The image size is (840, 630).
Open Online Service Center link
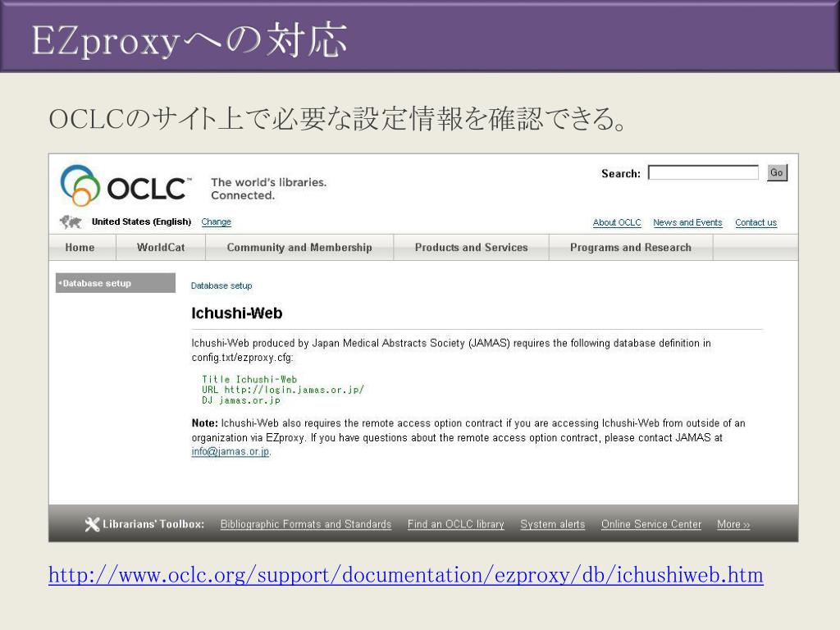(651, 524)
